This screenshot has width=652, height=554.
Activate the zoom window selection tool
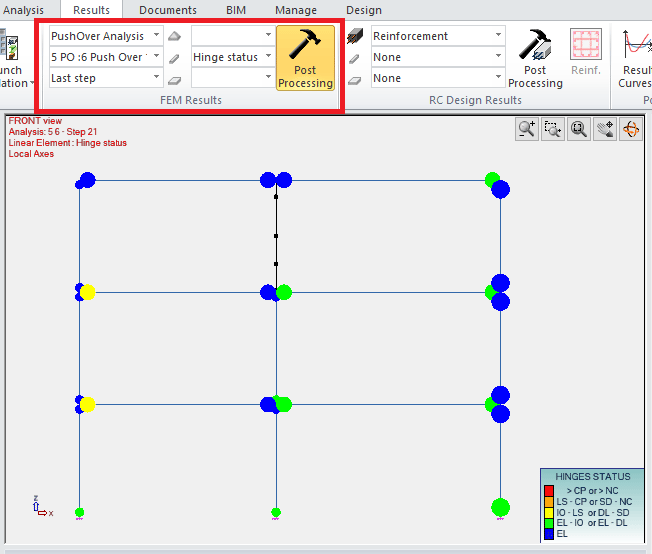(x=553, y=129)
